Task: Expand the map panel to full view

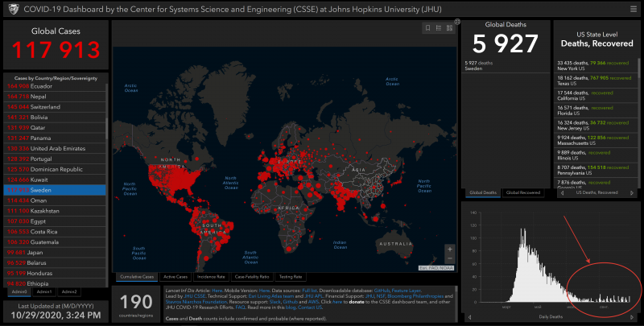Action: (457, 22)
